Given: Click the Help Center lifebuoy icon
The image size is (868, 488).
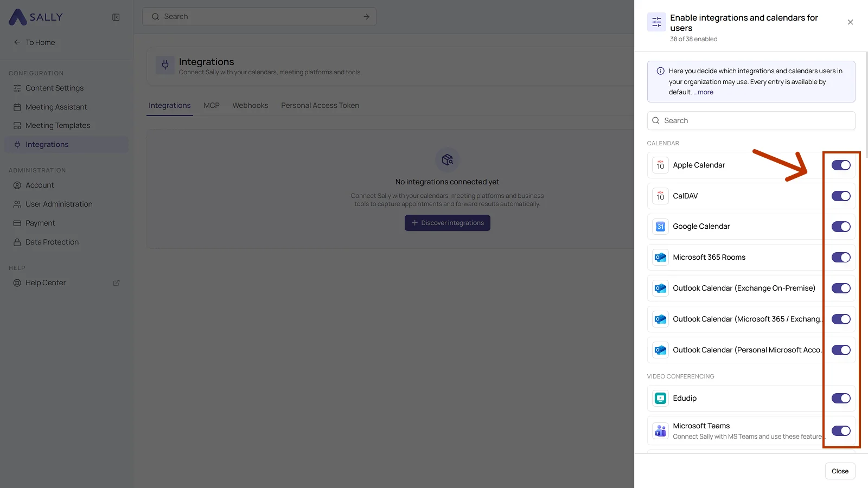Looking at the screenshot, I should [x=17, y=282].
